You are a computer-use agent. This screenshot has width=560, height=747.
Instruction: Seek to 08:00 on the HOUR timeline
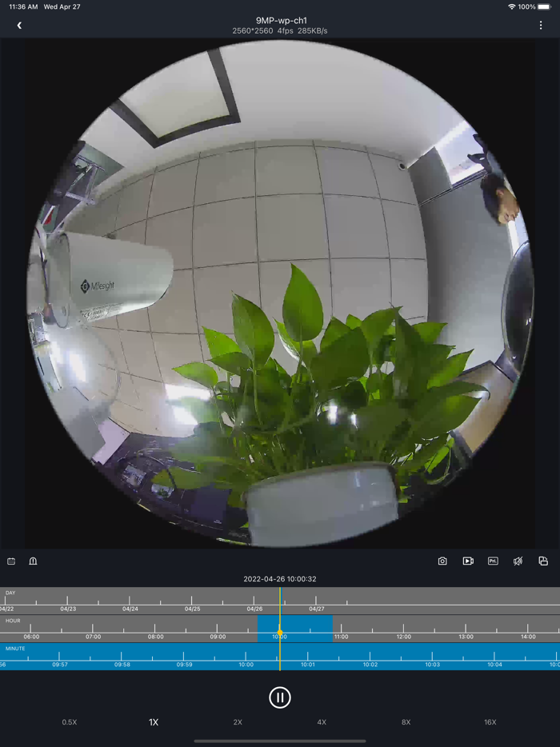[155, 637]
